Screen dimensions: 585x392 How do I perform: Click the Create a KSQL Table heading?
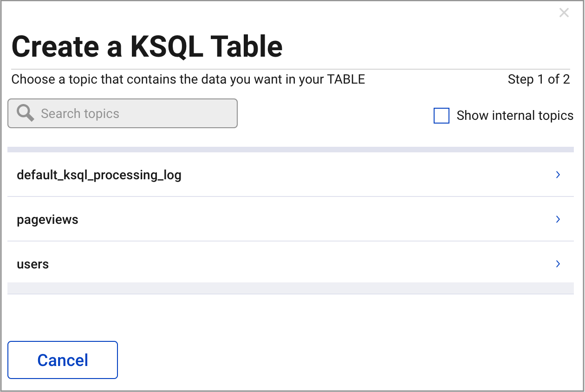coord(147,46)
